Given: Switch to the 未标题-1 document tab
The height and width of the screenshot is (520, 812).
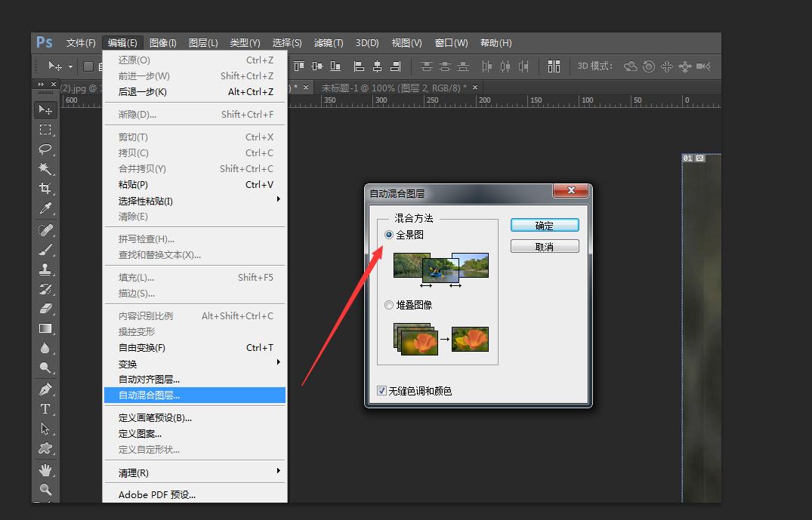Looking at the screenshot, I should (x=394, y=88).
